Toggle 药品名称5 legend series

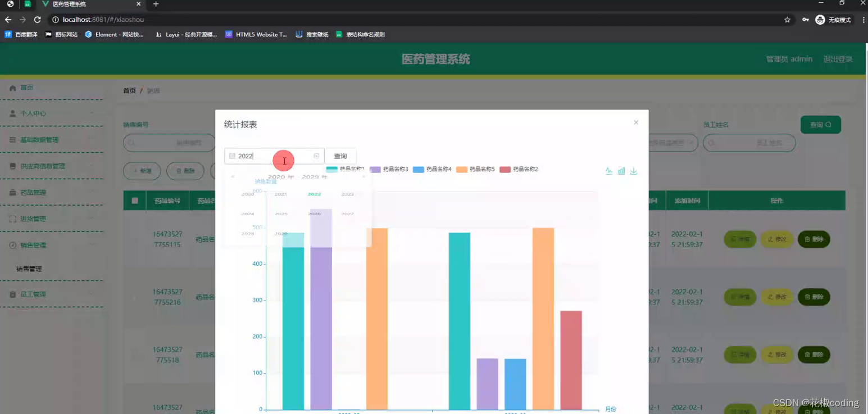coord(475,169)
